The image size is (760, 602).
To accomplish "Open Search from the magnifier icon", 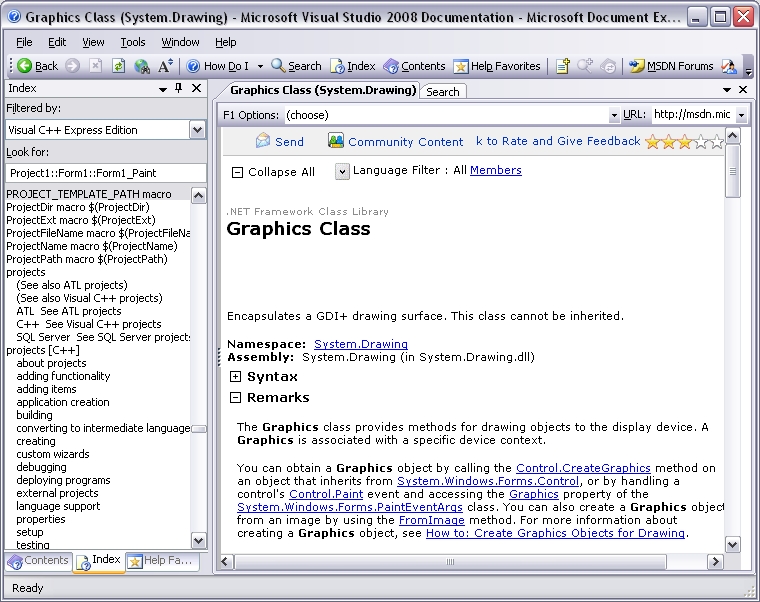I will pyautogui.click(x=278, y=66).
